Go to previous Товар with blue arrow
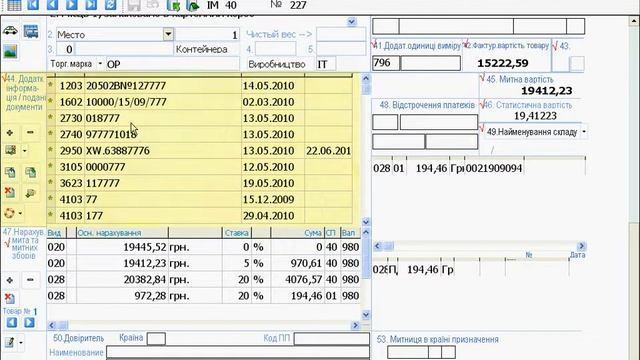Viewport: 640px width, 360px height. tap(12, 322)
